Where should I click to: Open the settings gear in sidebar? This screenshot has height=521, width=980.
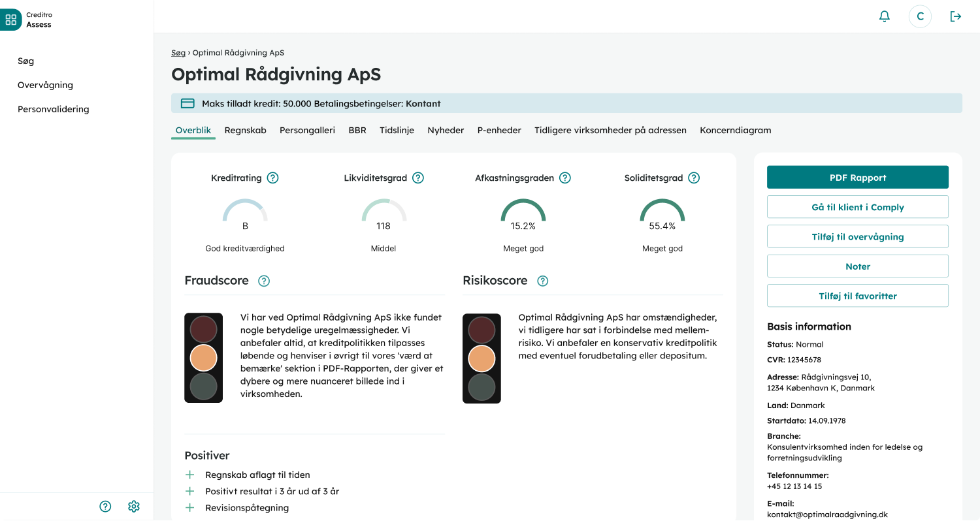click(x=134, y=506)
